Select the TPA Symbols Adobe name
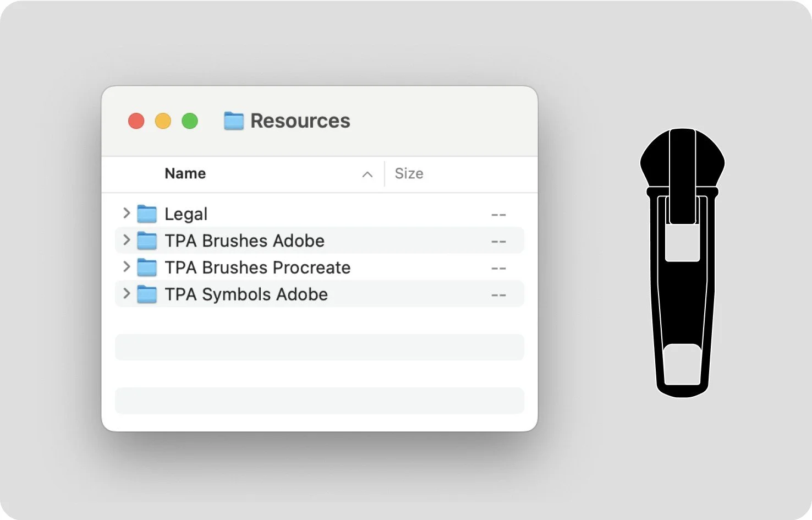Image resolution: width=812 pixels, height=520 pixels. tap(246, 294)
